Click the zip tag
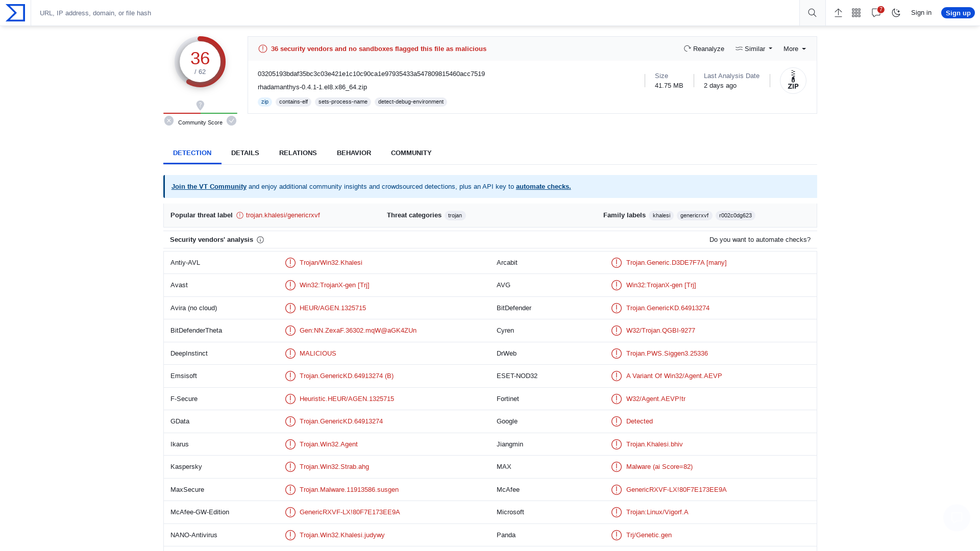This screenshot has height=551, width=980. point(264,102)
